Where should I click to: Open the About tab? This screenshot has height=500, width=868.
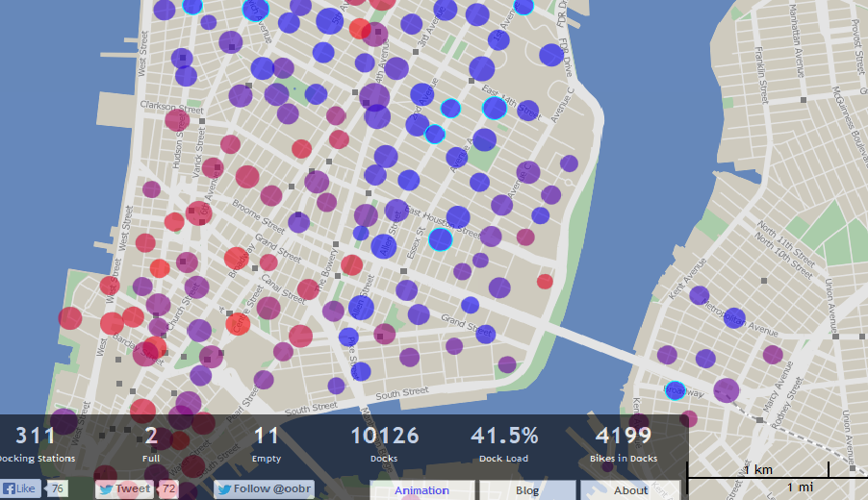point(630,489)
